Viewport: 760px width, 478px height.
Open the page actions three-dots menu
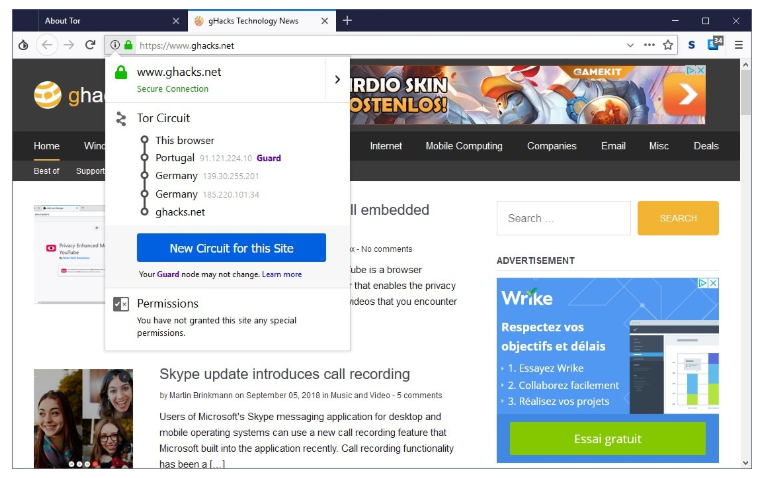[649, 45]
